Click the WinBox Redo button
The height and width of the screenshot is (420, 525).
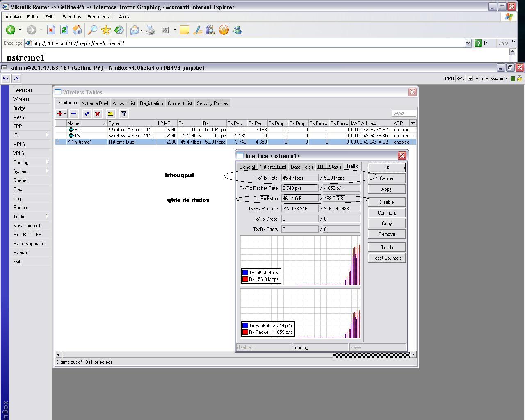tap(16, 78)
